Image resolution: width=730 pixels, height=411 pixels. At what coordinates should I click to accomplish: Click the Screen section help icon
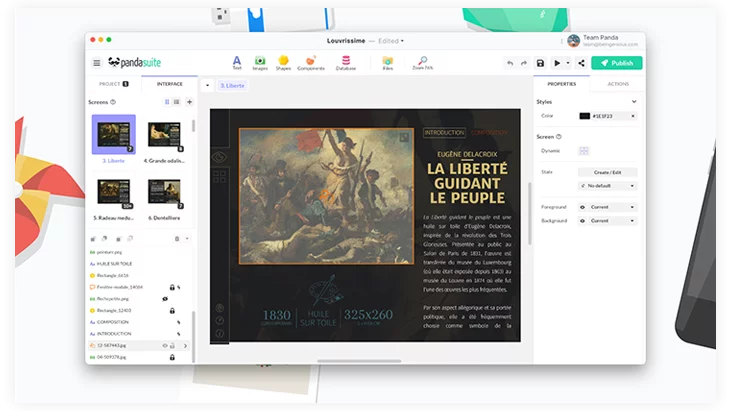tap(559, 137)
